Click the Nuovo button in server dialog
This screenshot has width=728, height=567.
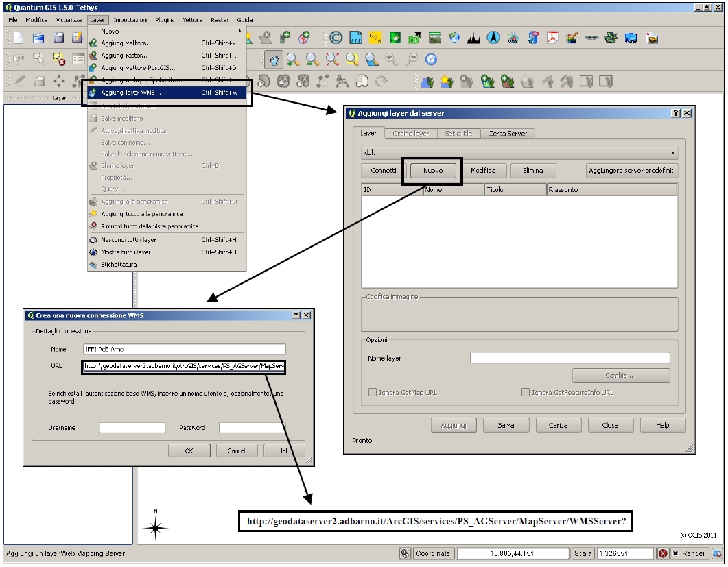point(433,170)
